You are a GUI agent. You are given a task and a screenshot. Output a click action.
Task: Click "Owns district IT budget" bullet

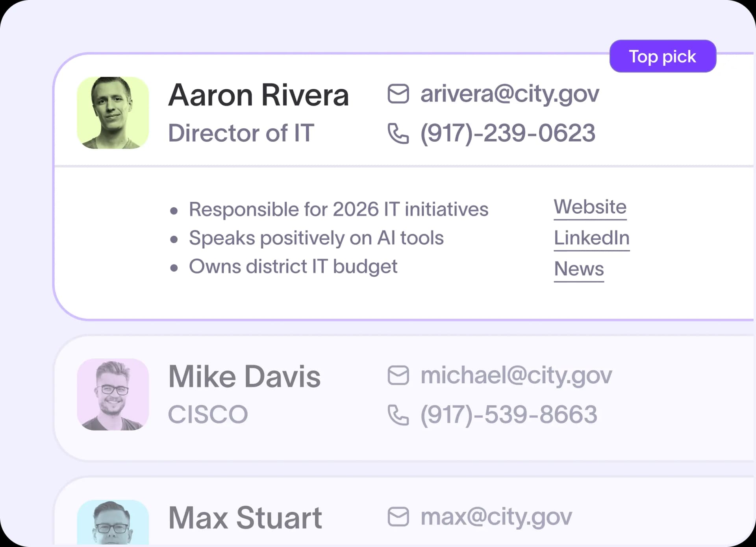coord(293,267)
